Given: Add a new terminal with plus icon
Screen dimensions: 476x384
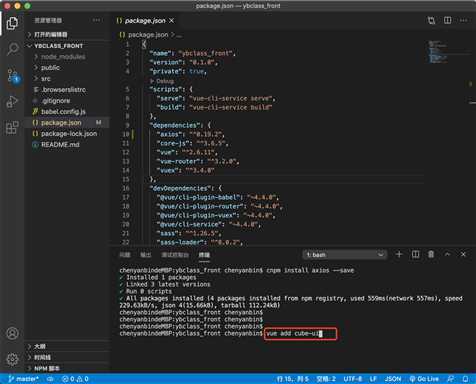Looking at the screenshot, I should 399,254.
